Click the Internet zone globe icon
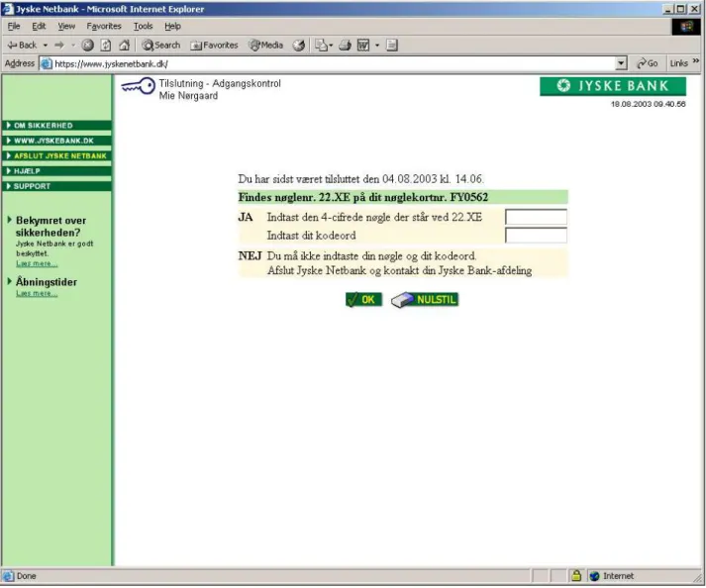This screenshot has width=706, height=588. point(594,576)
